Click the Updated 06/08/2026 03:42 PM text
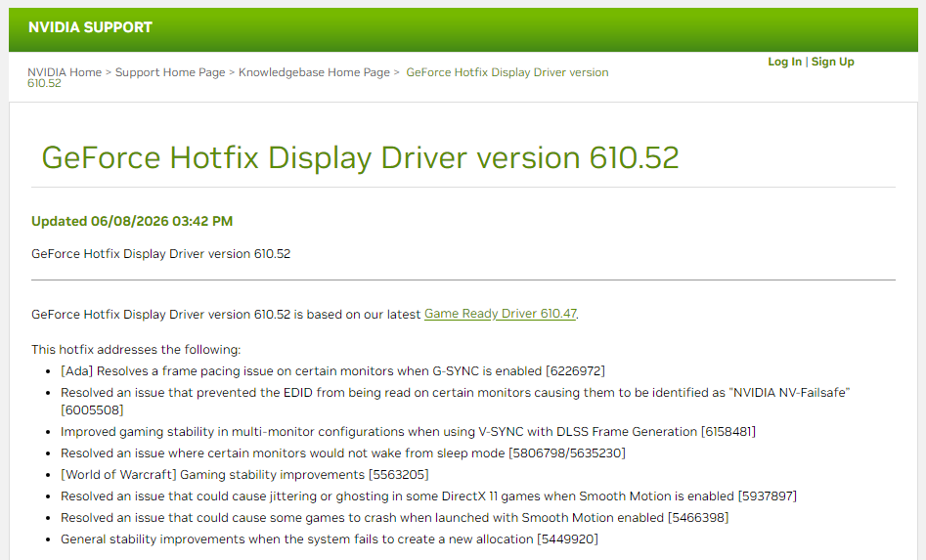 132,221
